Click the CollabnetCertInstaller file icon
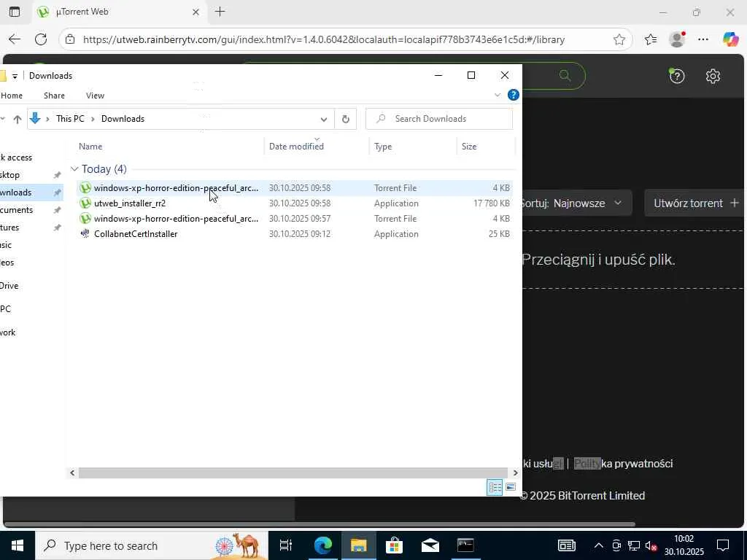The width and height of the screenshot is (747, 560). tap(85, 234)
